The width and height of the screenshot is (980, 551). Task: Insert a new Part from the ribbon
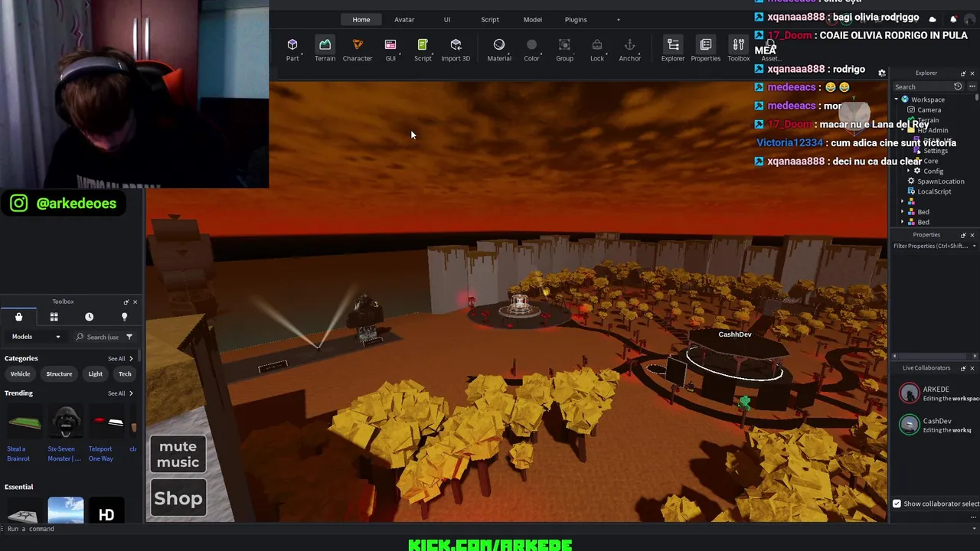pos(292,49)
